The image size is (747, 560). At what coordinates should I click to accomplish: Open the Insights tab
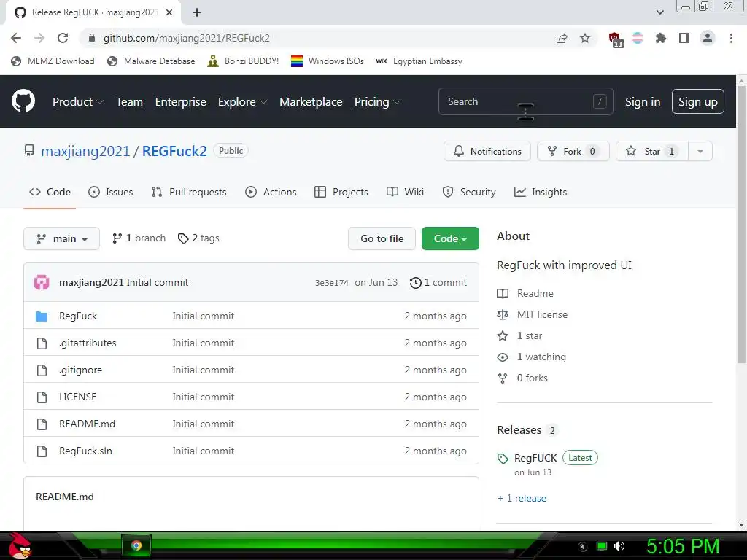click(x=541, y=192)
